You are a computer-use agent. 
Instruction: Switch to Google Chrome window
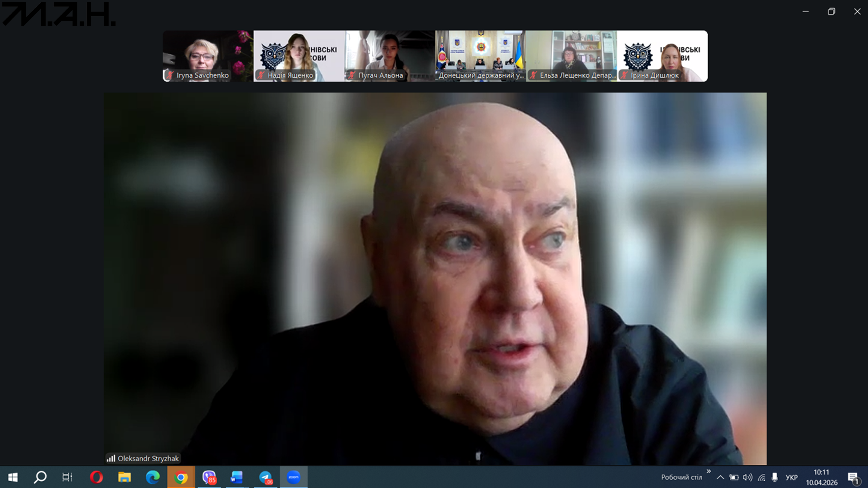[x=181, y=477]
